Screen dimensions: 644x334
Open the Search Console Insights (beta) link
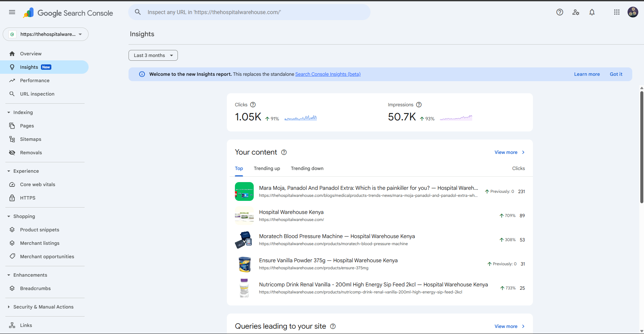click(x=328, y=74)
